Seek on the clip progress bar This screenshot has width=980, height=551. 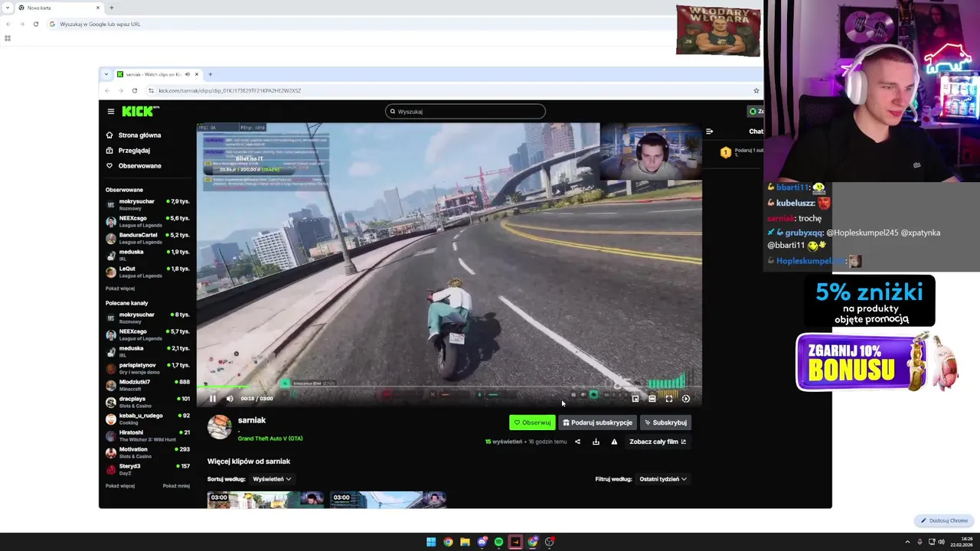pyautogui.click(x=449, y=388)
